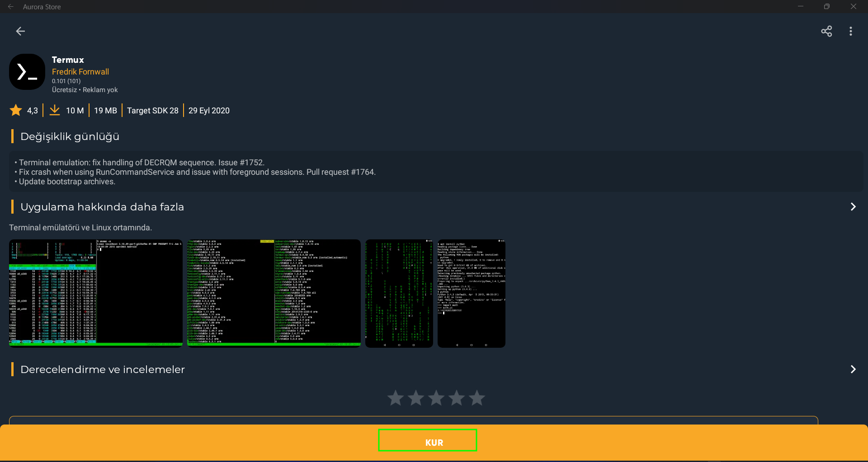Click the orange rating star icon
Viewport: 868px width, 462px height.
16,110
